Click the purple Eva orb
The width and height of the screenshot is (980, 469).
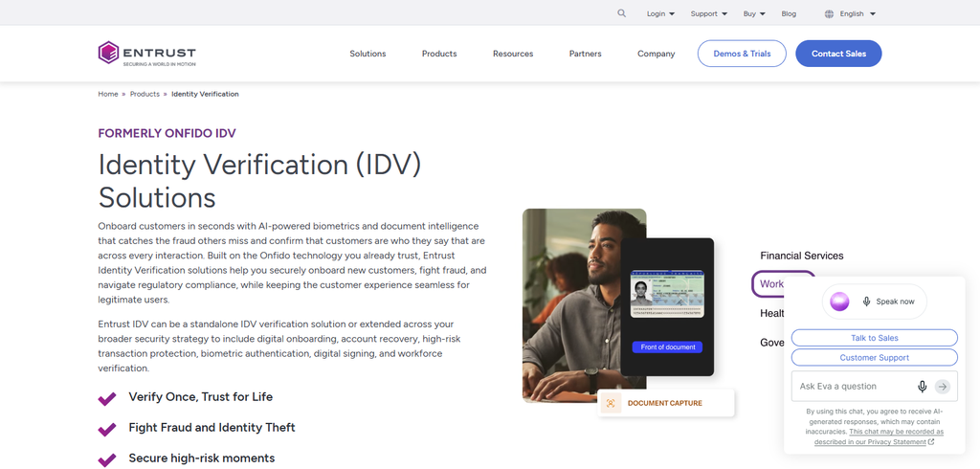pos(839,301)
